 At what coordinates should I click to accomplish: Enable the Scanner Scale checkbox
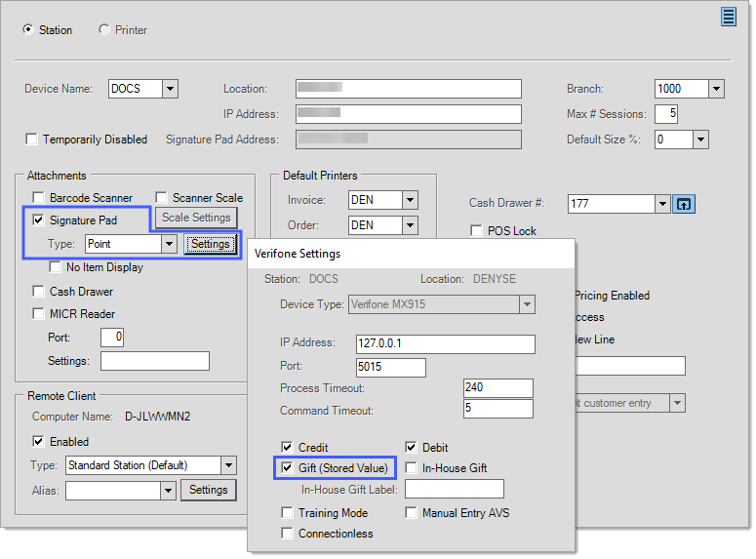161,198
